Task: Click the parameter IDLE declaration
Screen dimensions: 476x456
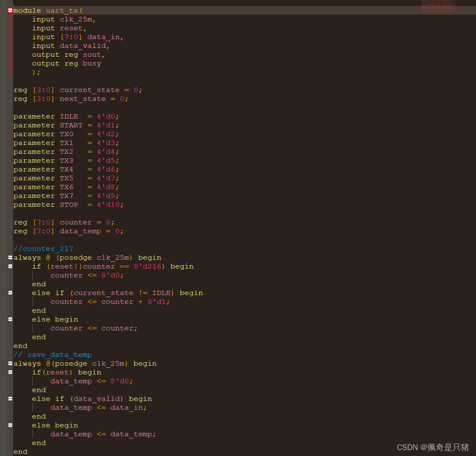Action: point(69,116)
